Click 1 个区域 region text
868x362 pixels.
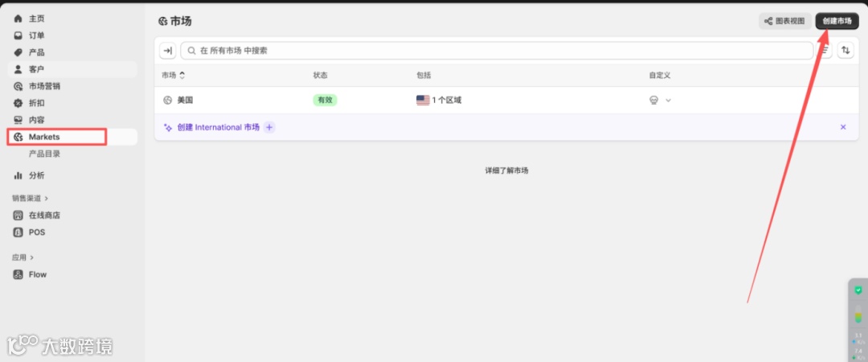(x=447, y=101)
